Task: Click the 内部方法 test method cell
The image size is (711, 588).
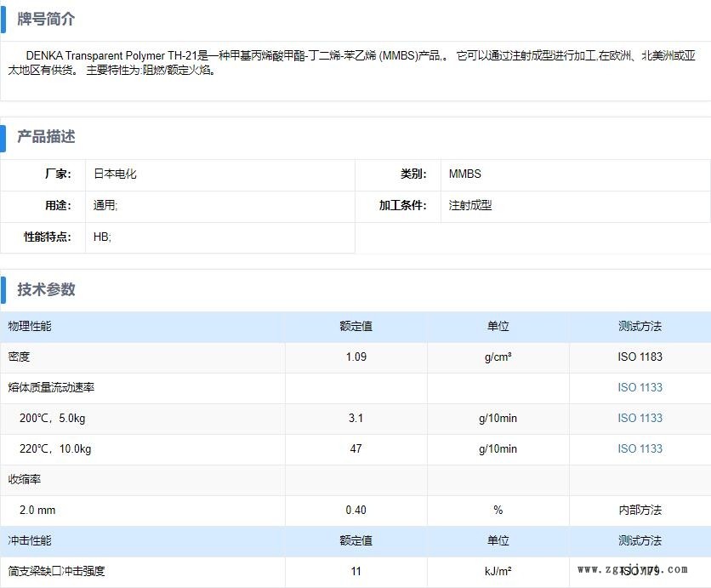Action: pyautogui.click(x=640, y=510)
